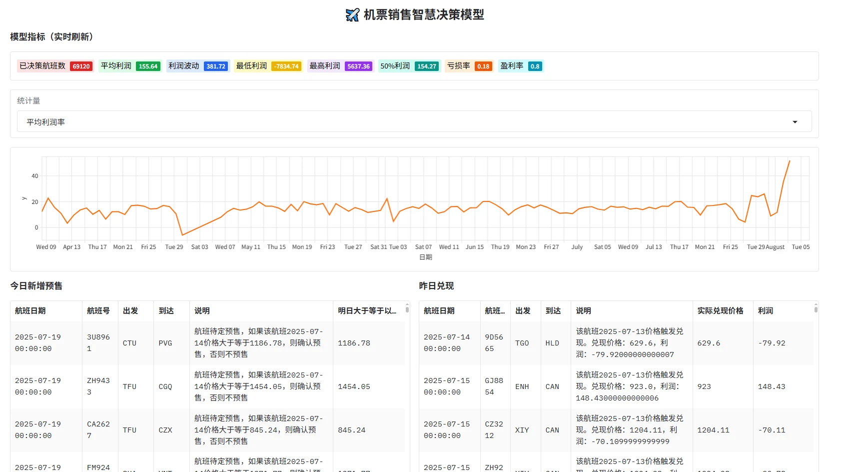Select the 148.43 profit cell

click(783, 386)
